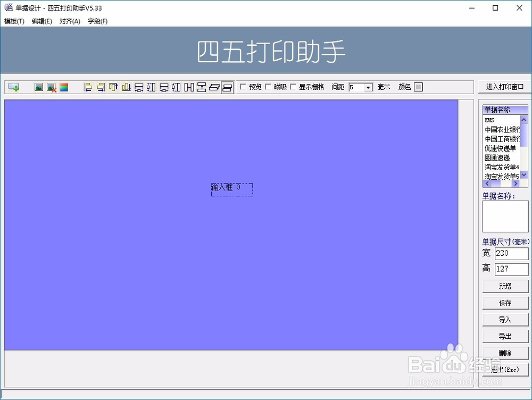Image resolution: width=532 pixels, height=400 pixels.
Task: Open the 间距 spacing dropdown
Action: click(x=368, y=87)
